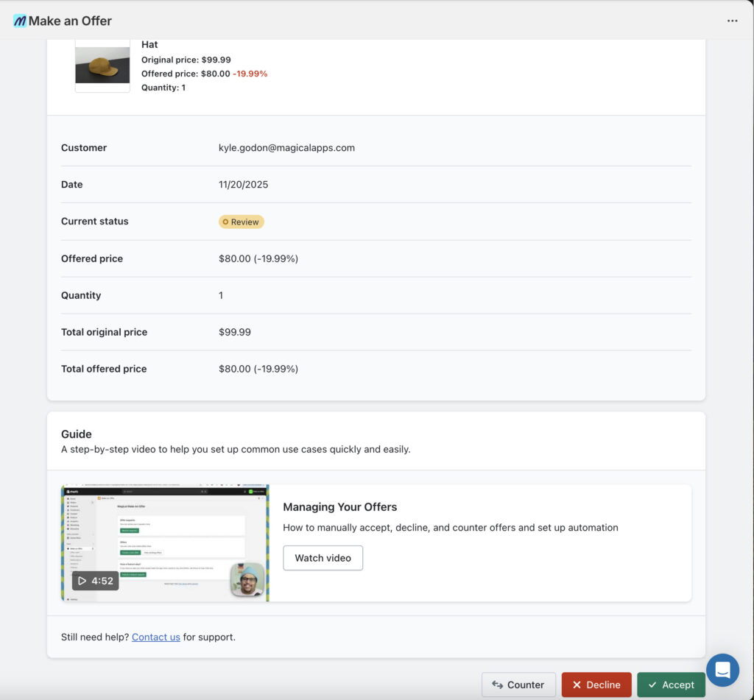Viewport: 754px width, 700px height.
Task: Select the Review status badge
Action: pos(241,221)
